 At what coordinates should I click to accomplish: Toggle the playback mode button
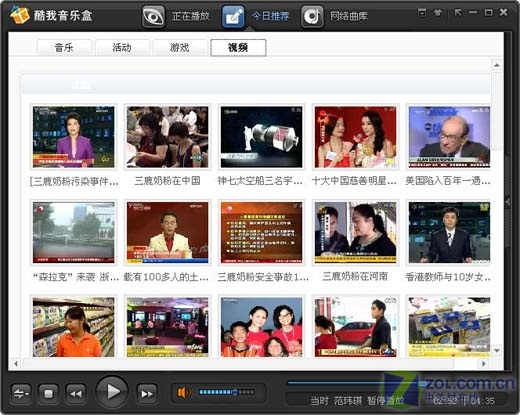21,394
